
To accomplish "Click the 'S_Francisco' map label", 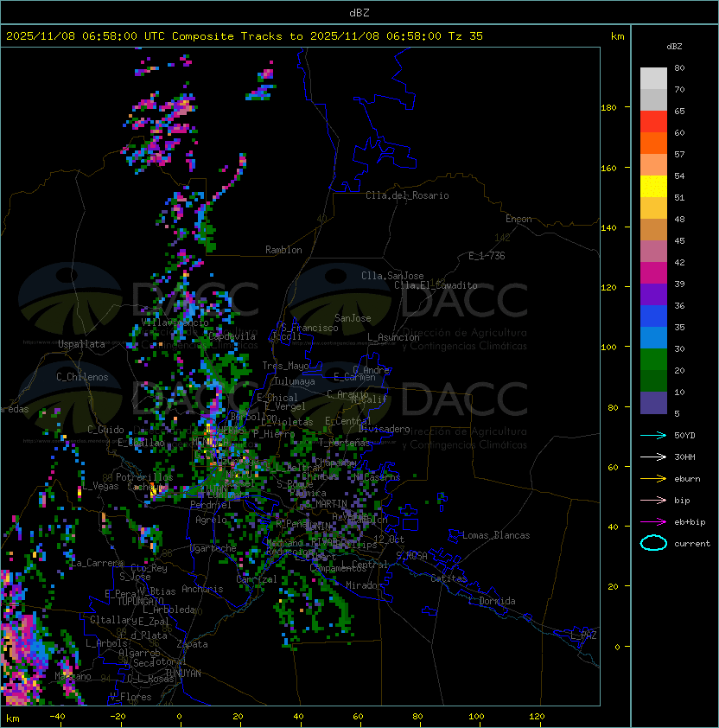I will point(309,328).
